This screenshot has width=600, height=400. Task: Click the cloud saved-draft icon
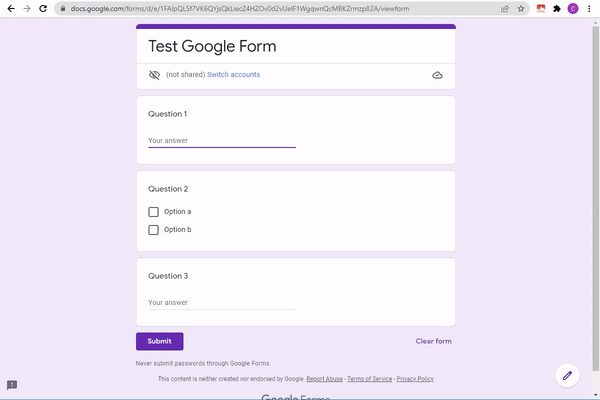(437, 75)
